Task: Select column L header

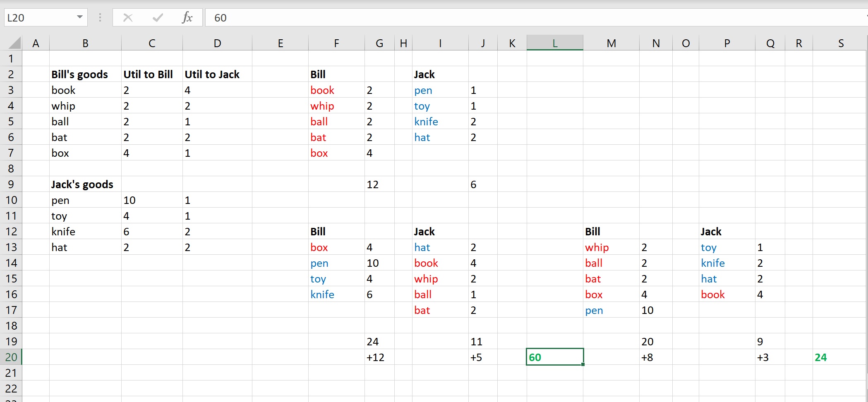Action: tap(554, 43)
